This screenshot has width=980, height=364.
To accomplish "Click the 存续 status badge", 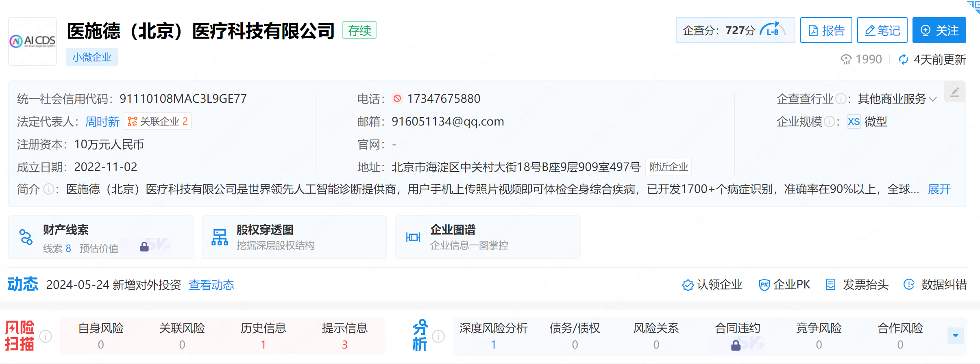I will [359, 30].
